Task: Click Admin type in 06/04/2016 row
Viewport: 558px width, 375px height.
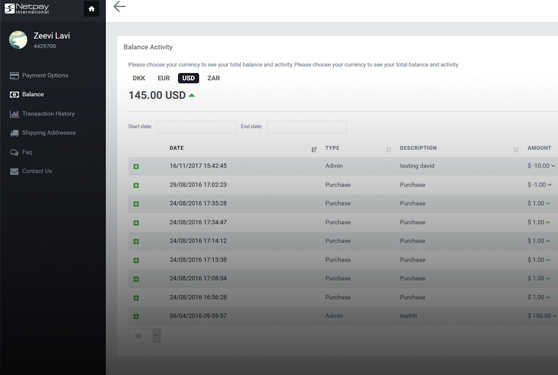Action: tap(334, 316)
